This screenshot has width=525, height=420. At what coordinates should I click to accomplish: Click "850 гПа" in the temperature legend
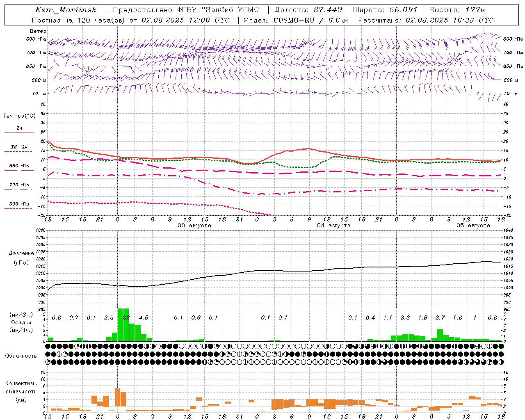[19, 166]
